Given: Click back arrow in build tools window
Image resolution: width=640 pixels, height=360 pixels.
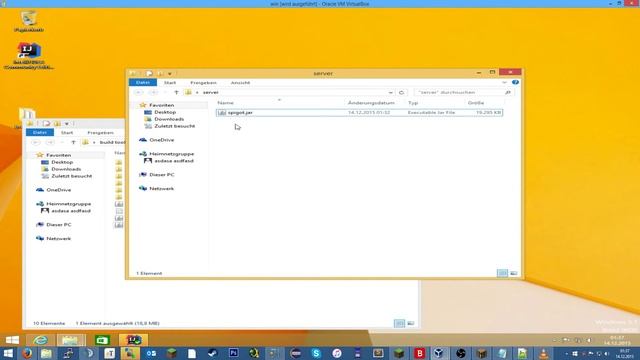Looking at the screenshot, I should pos(36,142).
